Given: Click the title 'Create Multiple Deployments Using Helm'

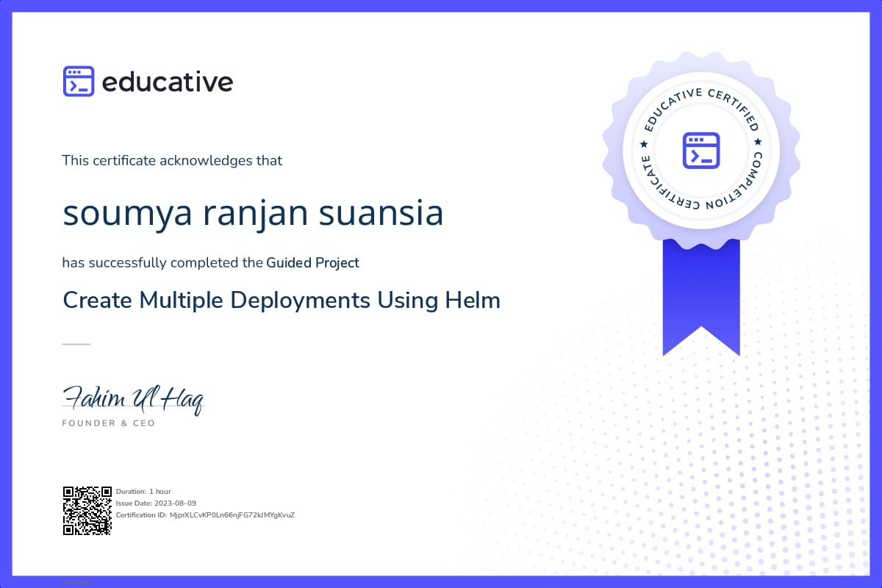Looking at the screenshot, I should click(282, 300).
